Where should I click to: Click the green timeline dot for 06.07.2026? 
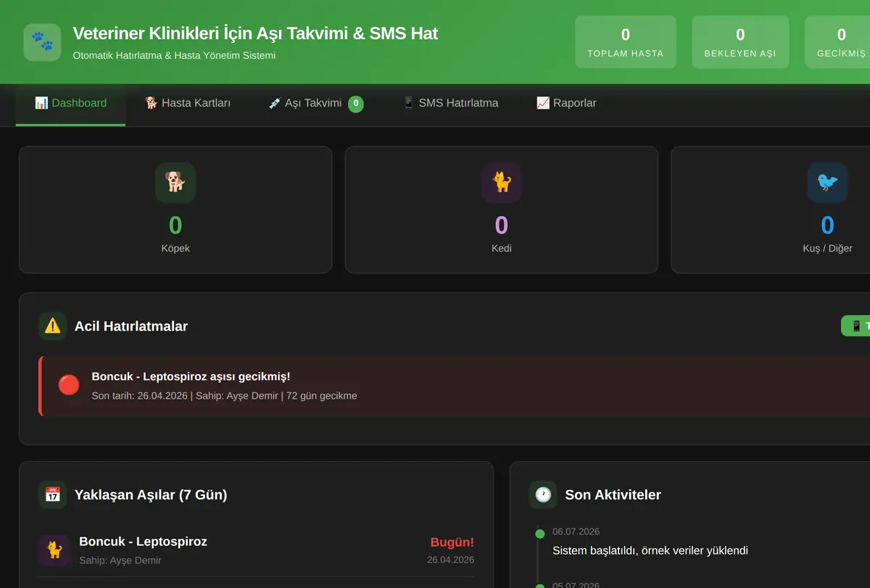[539, 534]
